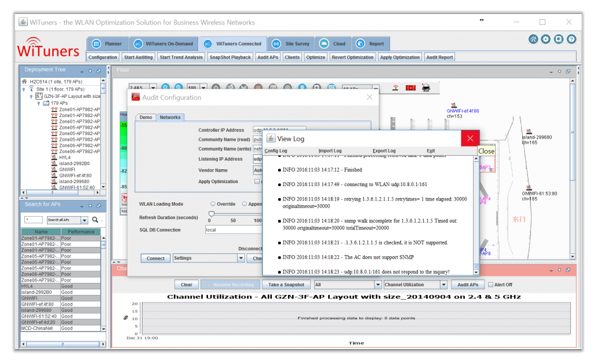Open the Settings dropdown beside Connect
The height and width of the screenshot is (364, 597).
(241, 258)
